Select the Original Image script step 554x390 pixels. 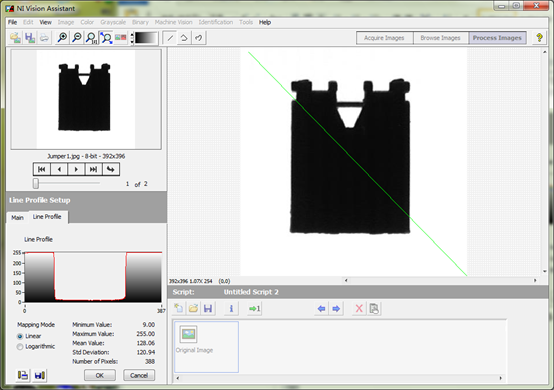(x=206, y=347)
